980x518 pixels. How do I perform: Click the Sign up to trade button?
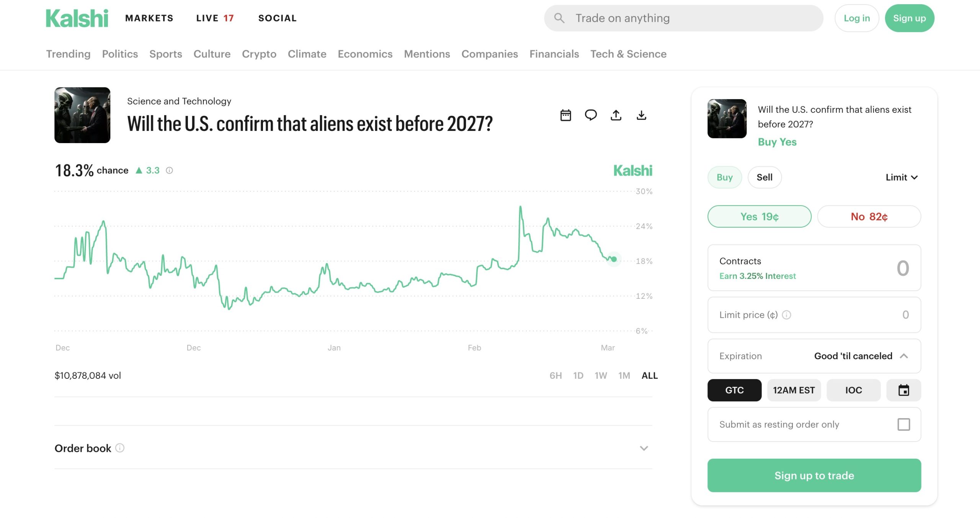pos(814,476)
